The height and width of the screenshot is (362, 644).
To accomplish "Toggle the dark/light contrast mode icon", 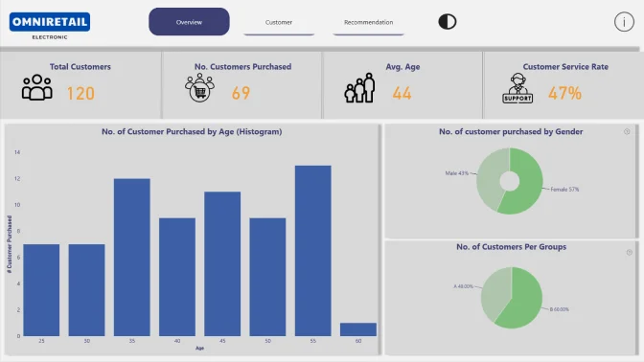I will 448,22.
